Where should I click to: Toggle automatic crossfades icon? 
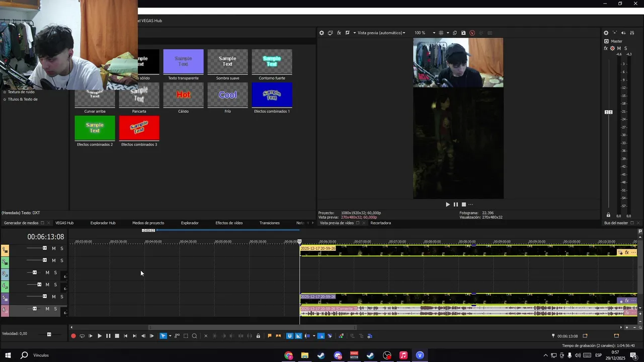click(x=298, y=336)
